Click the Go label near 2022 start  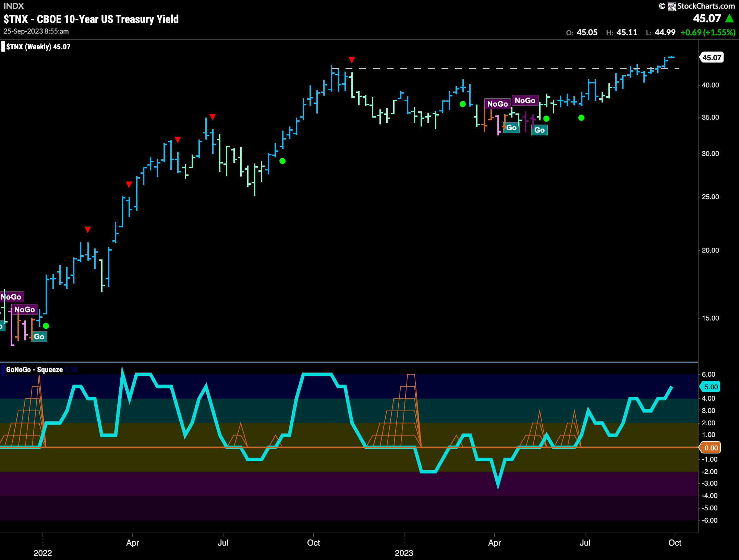[x=39, y=337]
